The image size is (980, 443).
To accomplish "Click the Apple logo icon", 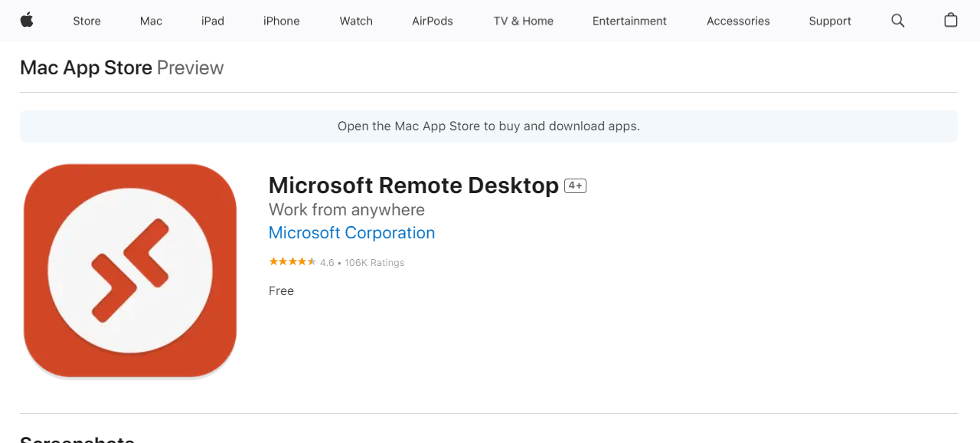I will [27, 21].
